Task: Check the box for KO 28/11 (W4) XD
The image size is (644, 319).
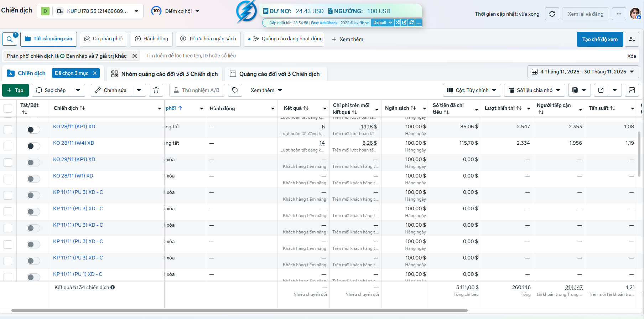Action: [8, 146]
